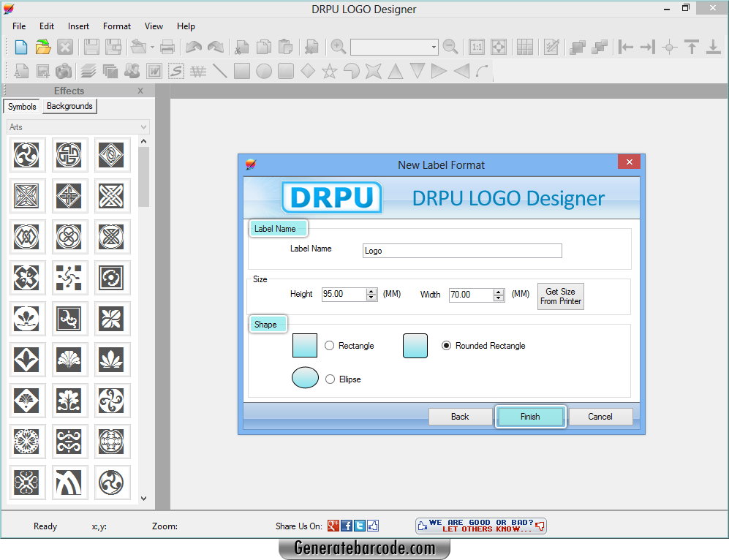
Task: Click the Cancel button
Action: tap(600, 417)
